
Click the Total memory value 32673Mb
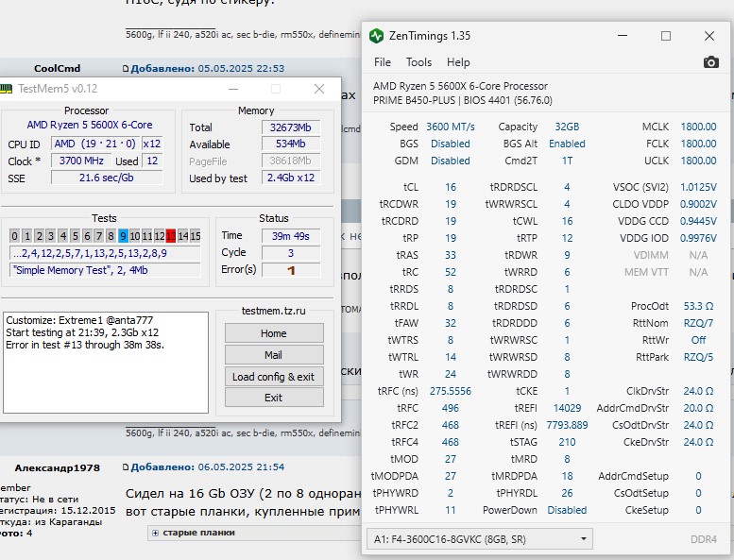[291, 127]
